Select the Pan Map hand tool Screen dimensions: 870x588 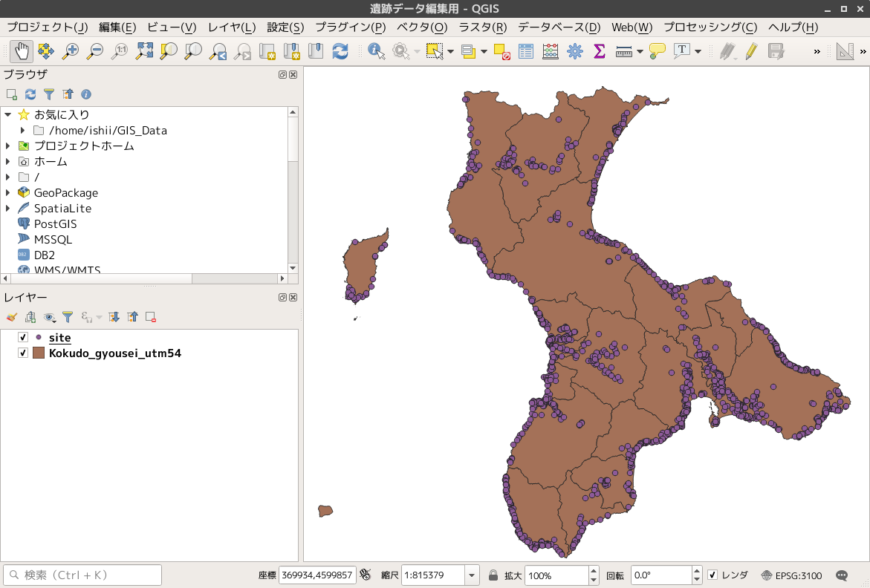pyautogui.click(x=22, y=51)
